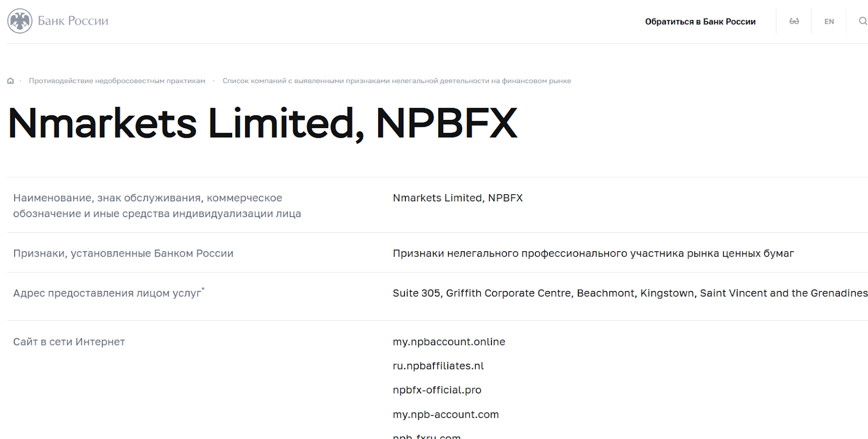The image size is (868, 439).
Task: Open breadcrumb "Список компаний с выявленными признаками"
Action: click(397, 81)
